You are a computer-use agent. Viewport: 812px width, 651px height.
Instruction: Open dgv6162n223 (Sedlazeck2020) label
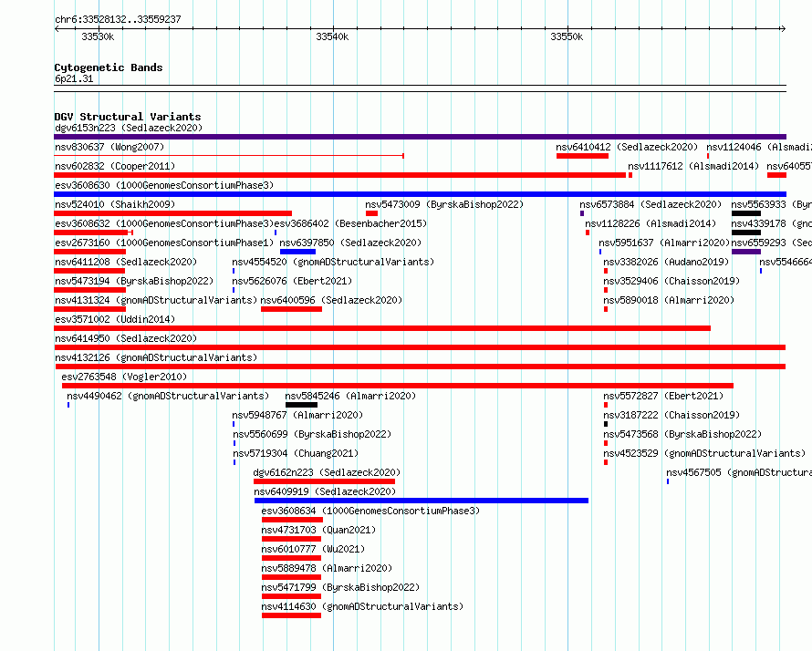(327, 472)
